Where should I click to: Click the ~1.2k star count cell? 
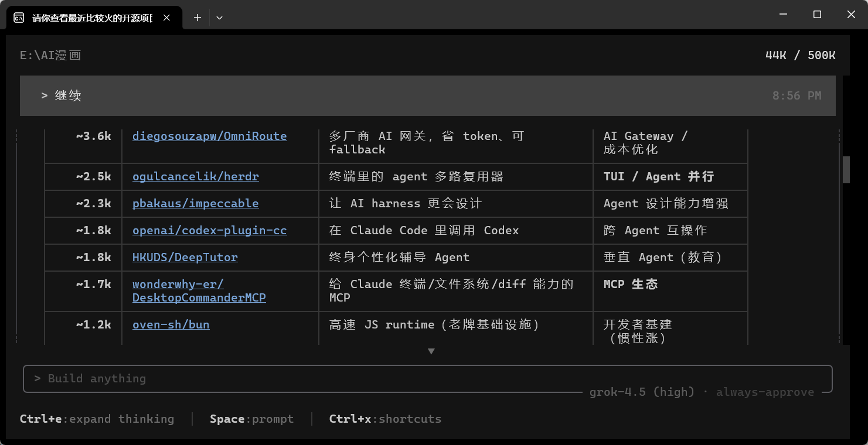pos(94,325)
